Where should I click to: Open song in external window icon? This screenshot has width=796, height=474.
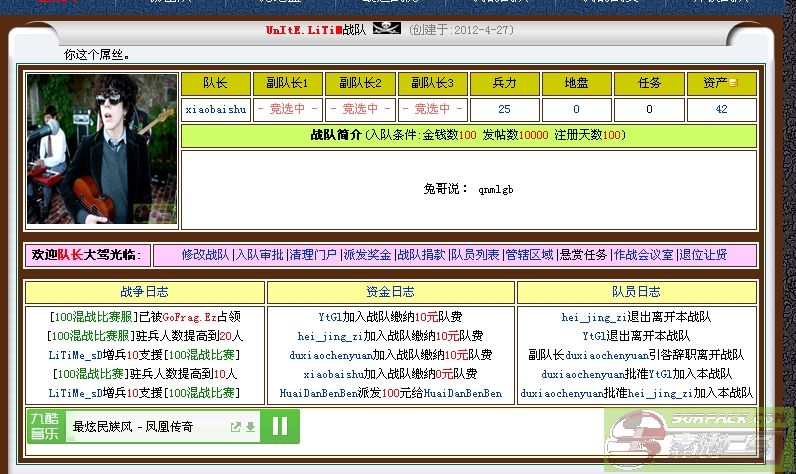236,427
